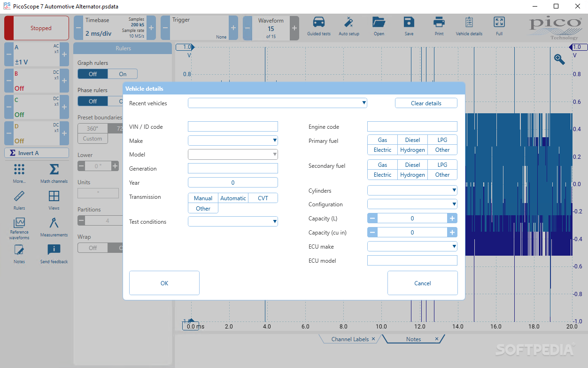Click the ECU model field
The width and height of the screenshot is (588, 368).
coord(412,260)
